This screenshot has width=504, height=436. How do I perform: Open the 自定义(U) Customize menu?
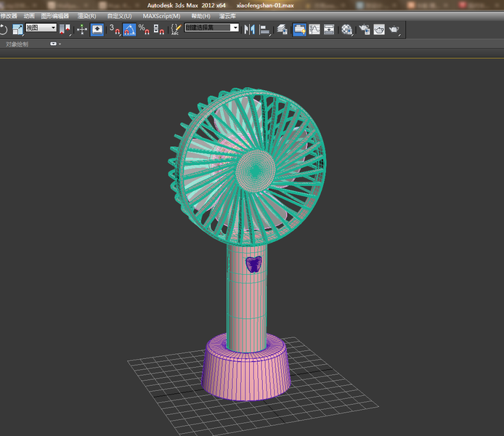pyautogui.click(x=119, y=16)
